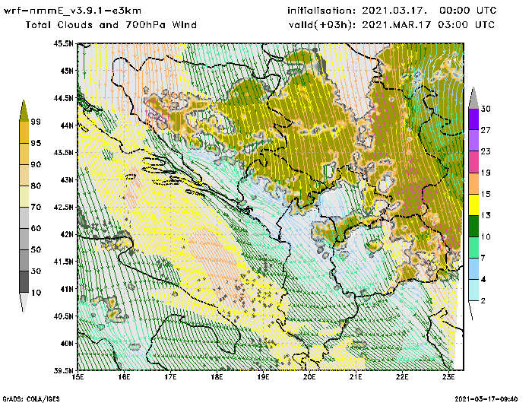This screenshot has height=403, width=532.
Task: Click the pale cyan swatch between 2 and 4
Action: click(x=473, y=290)
